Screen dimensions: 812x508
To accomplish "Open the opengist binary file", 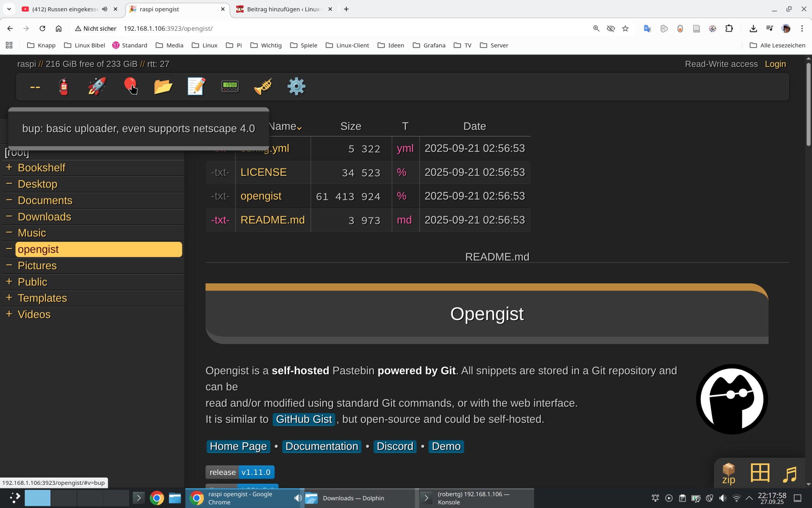I will click(x=261, y=196).
